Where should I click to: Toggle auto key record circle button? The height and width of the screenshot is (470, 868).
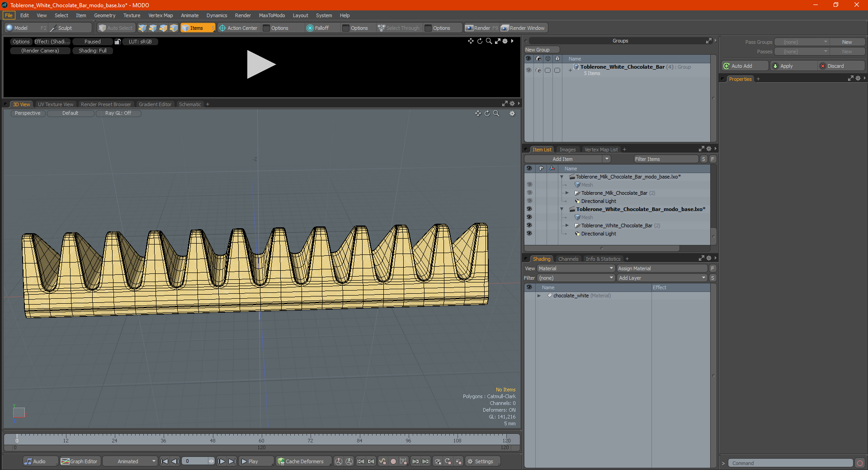click(x=393, y=461)
